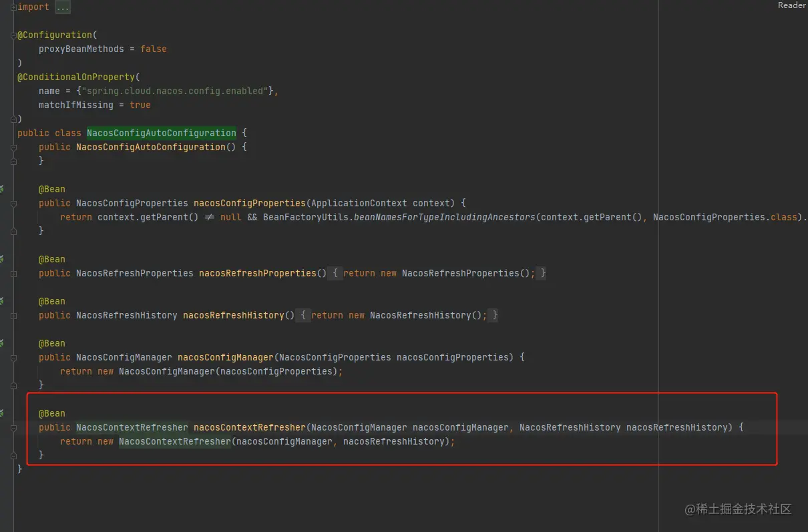
Task: Click the 'ApplicationContext' parameter type
Action: click(359, 203)
